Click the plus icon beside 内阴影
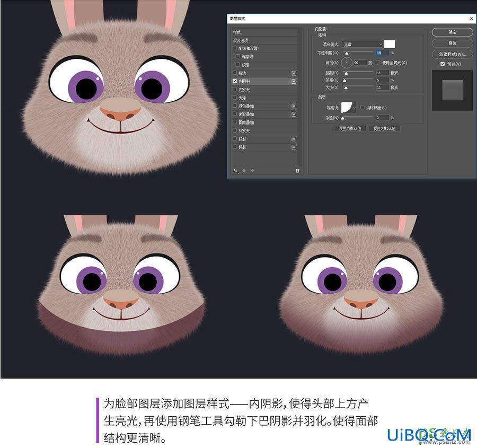Screen dimensions: 477x448 click(294, 81)
